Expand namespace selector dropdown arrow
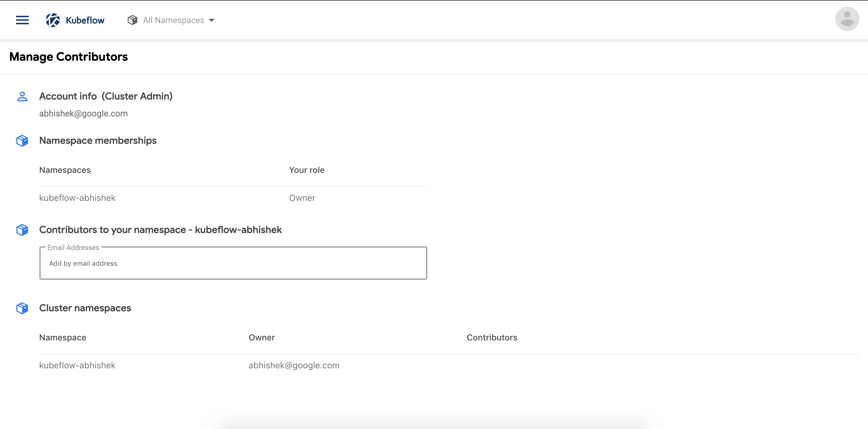 coord(212,21)
